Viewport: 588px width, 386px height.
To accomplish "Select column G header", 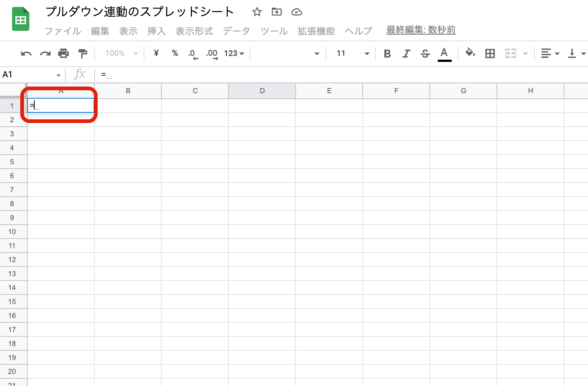I will coord(463,91).
